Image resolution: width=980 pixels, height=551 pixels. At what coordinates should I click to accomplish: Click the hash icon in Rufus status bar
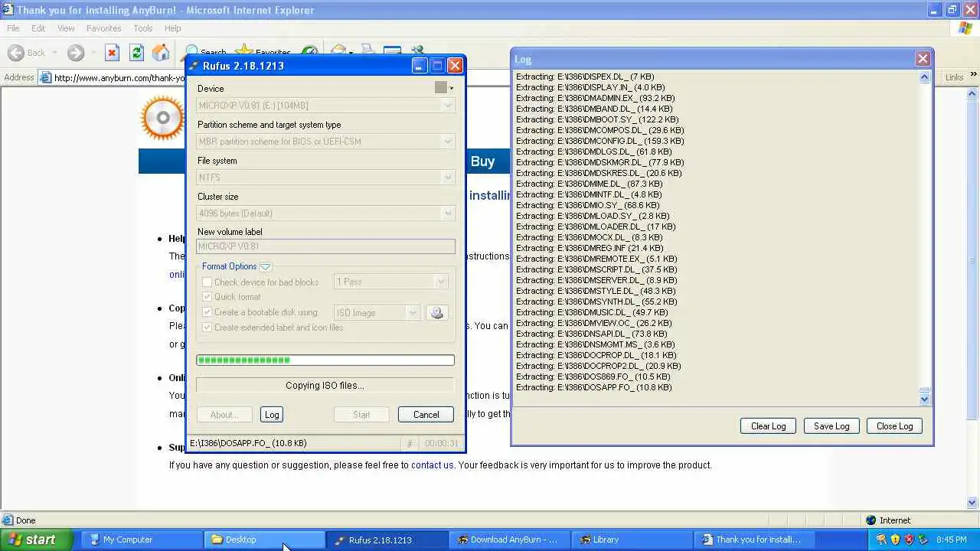click(x=410, y=444)
